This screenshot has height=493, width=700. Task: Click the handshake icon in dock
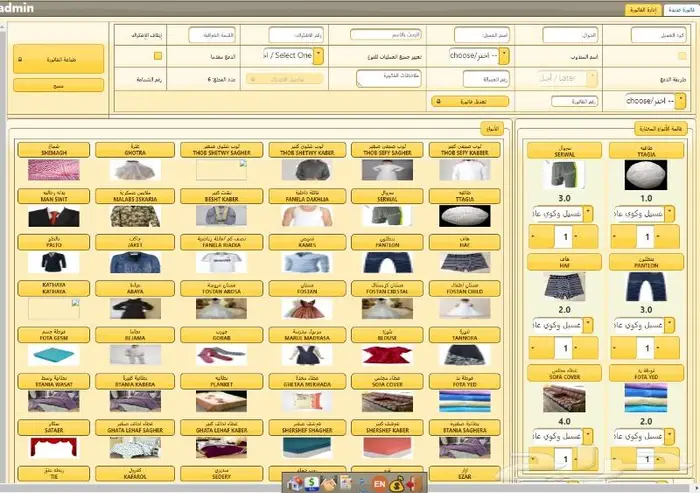click(328, 482)
